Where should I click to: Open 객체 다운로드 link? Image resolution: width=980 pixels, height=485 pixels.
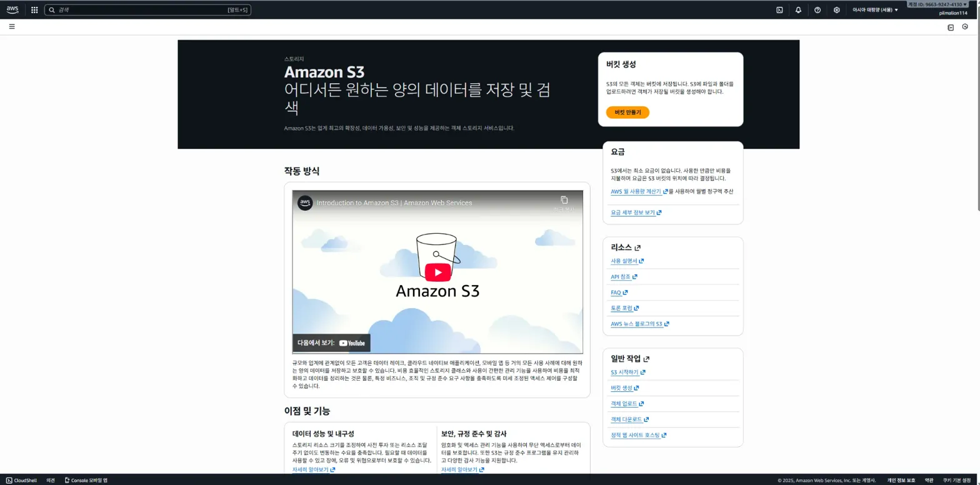point(629,419)
